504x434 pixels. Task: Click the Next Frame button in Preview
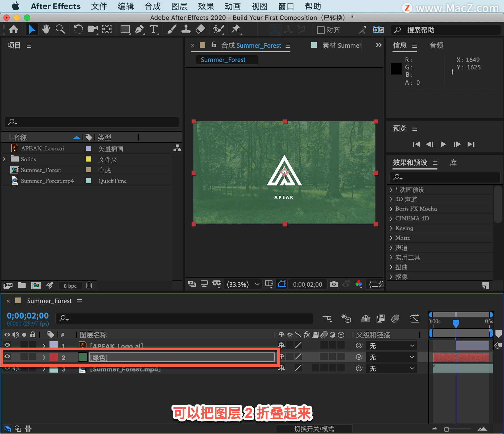click(457, 144)
